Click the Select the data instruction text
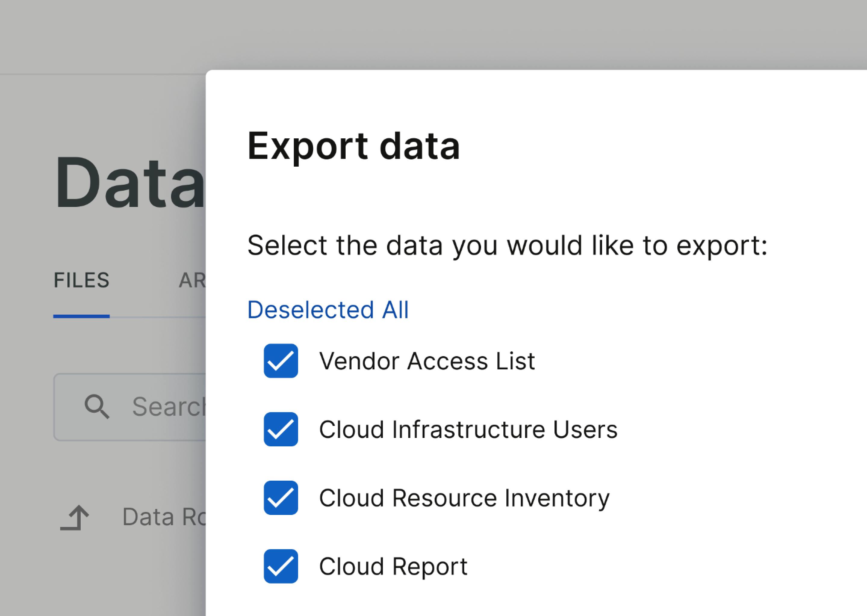Viewport: 867px width, 616px height. [x=508, y=246]
